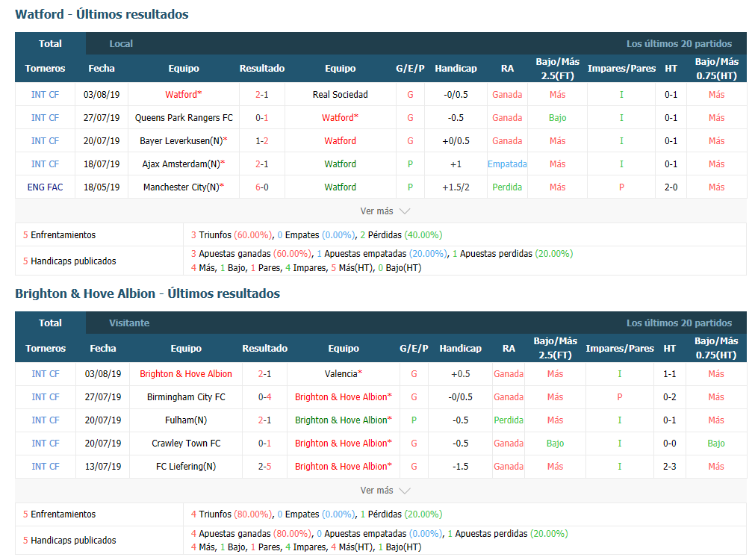Screen dimensions: 755x560
Task: Switch to the Local tab for Watford
Action: [x=121, y=43]
